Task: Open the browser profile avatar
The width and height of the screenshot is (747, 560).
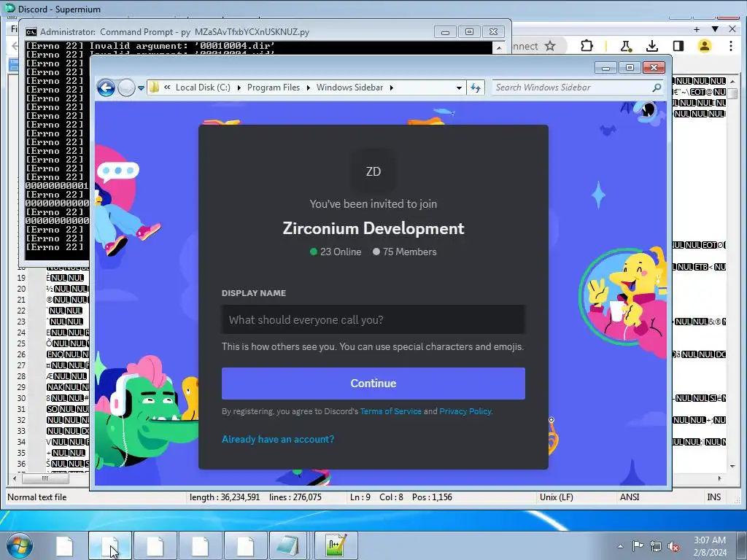Action: [704, 46]
